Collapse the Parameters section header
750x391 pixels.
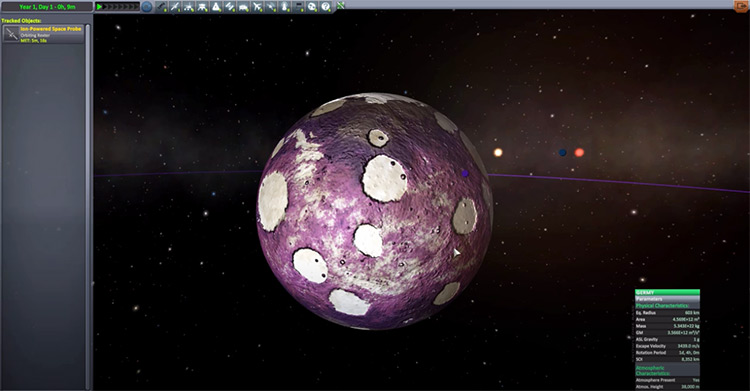[667, 299]
